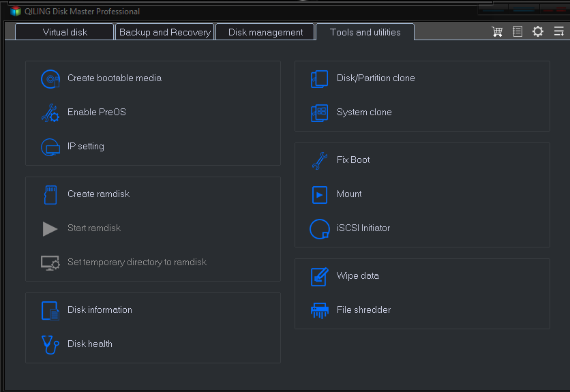Image resolution: width=570 pixels, height=392 pixels.
Task: Click the Wipe data pencil icon
Action: tap(319, 276)
